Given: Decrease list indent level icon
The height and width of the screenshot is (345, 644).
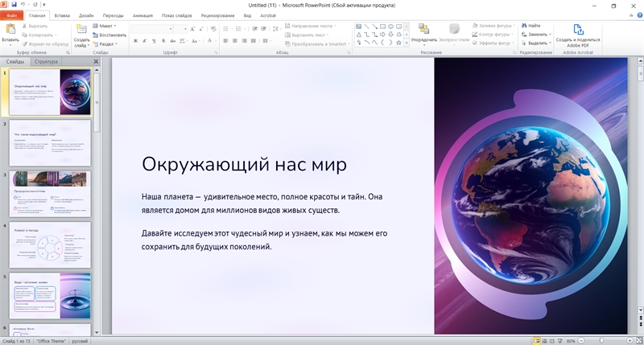Looking at the screenshot, I should pos(254,29).
